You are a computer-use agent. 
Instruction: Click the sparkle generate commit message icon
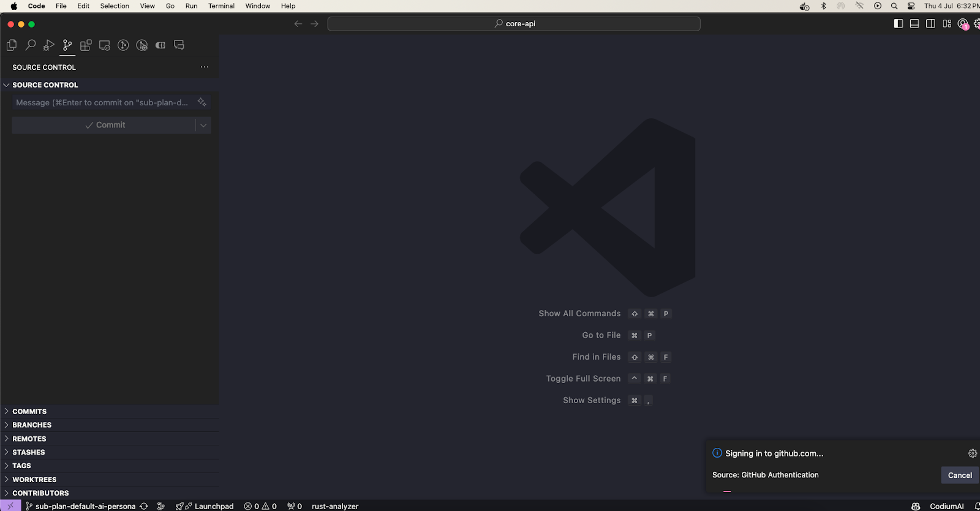(202, 102)
